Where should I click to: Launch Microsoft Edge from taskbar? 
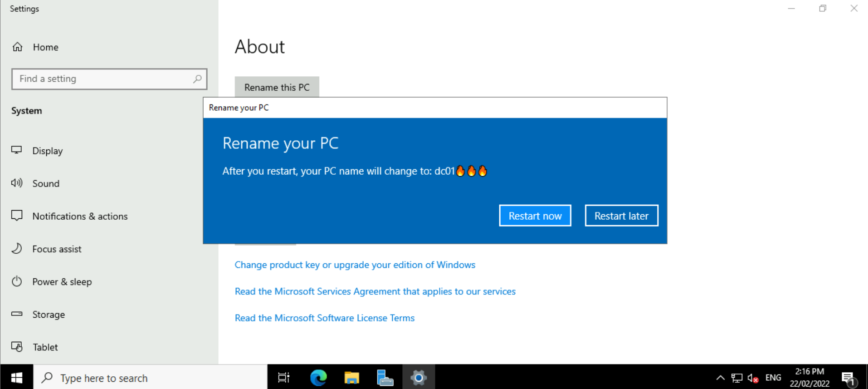318,377
